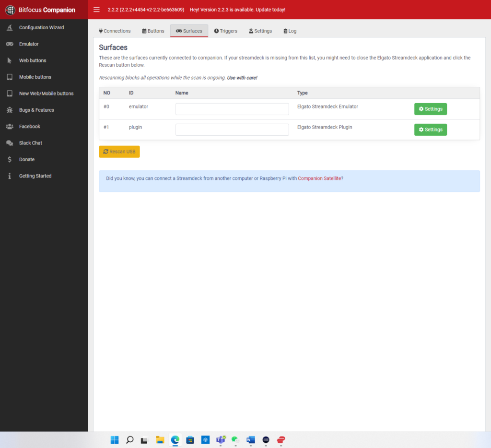Open the Configuration Wizard sidebar item
This screenshot has height=448, width=491.
[x=41, y=28]
